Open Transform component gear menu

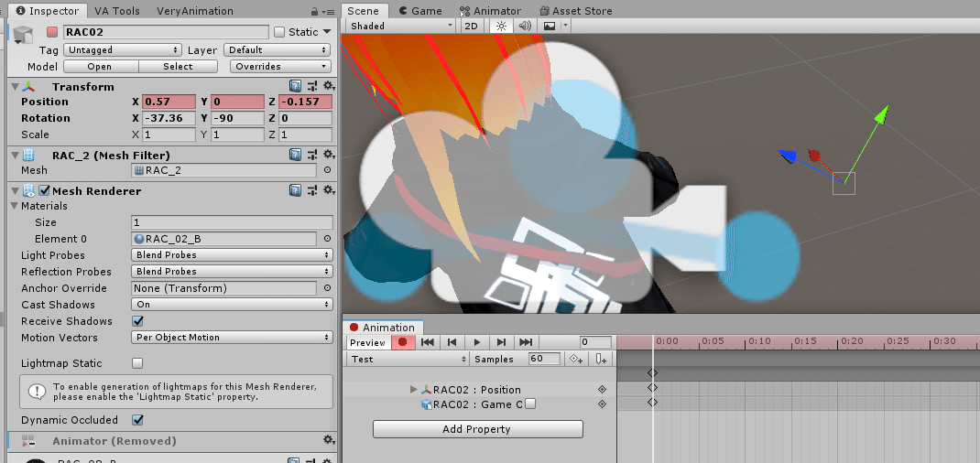click(330, 86)
